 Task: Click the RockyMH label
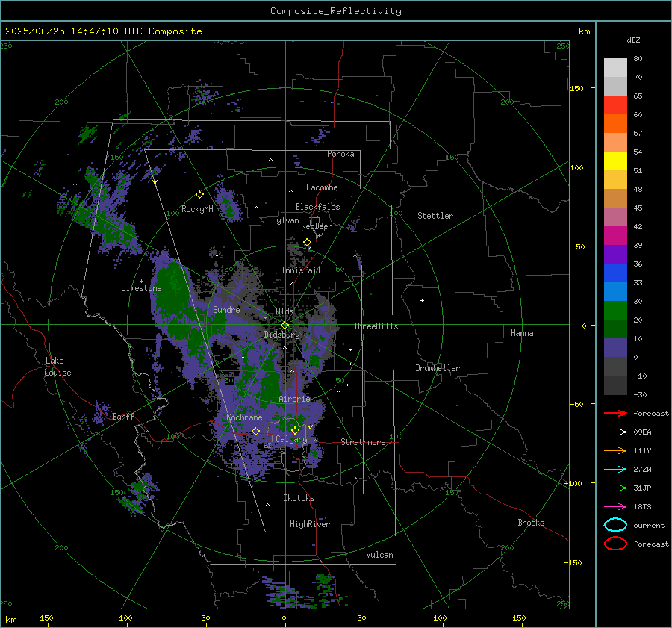coord(197,209)
